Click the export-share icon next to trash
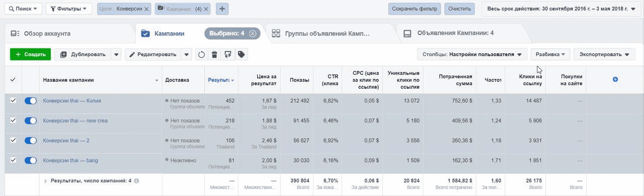 228,54
